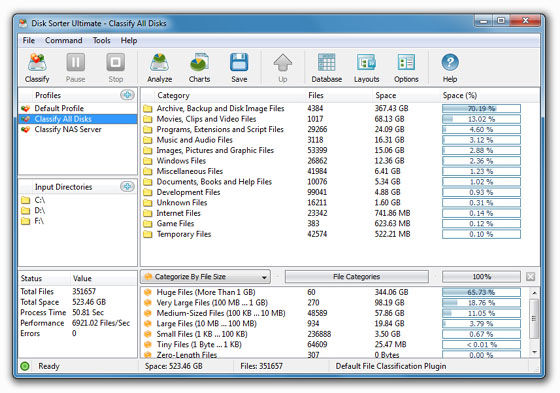The height and width of the screenshot is (393, 560).
Task: Click the lower list scrollbar up arrow
Action: (x=534, y=293)
